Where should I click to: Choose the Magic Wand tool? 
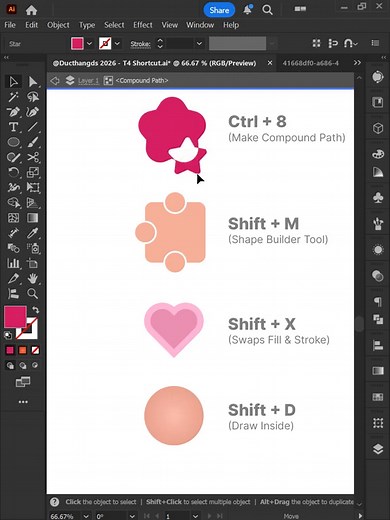(x=13, y=97)
